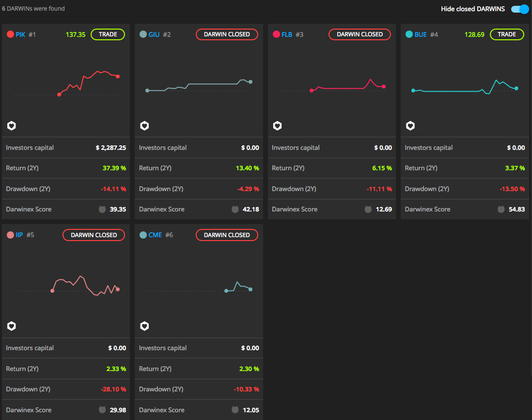Click the pink-red color dot beside FLB

276,34
